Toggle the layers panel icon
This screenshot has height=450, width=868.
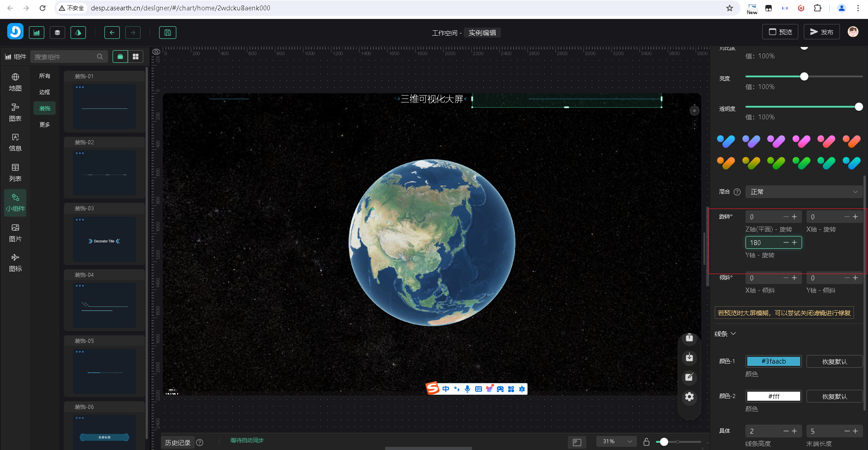[57, 33]
